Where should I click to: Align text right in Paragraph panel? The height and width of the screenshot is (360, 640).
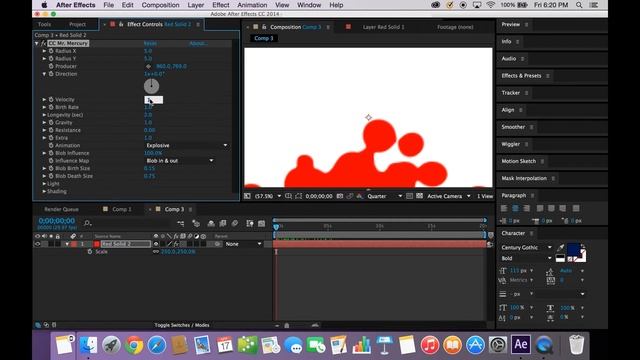coord(527,209)
